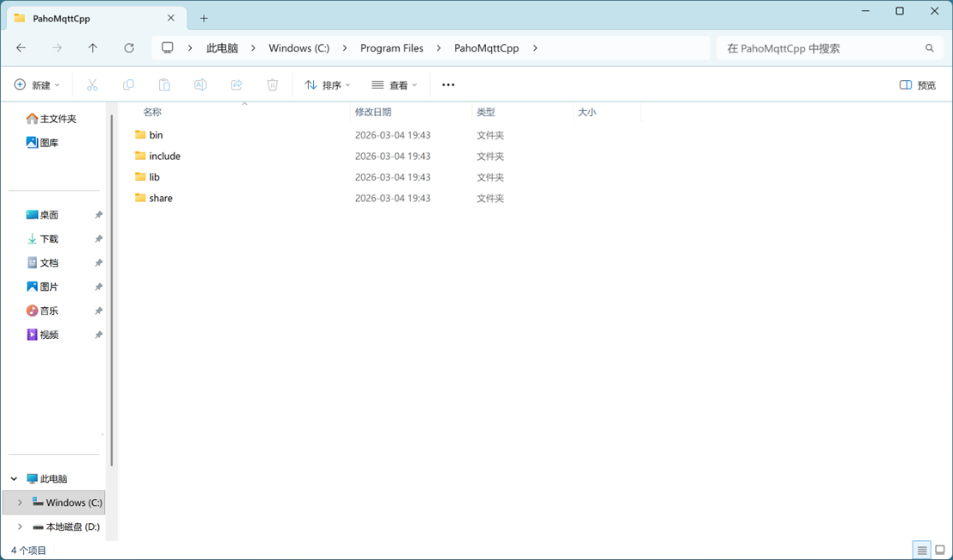Expand 本地磁盘 (D:) in navigation tree

tap(20, 526)
